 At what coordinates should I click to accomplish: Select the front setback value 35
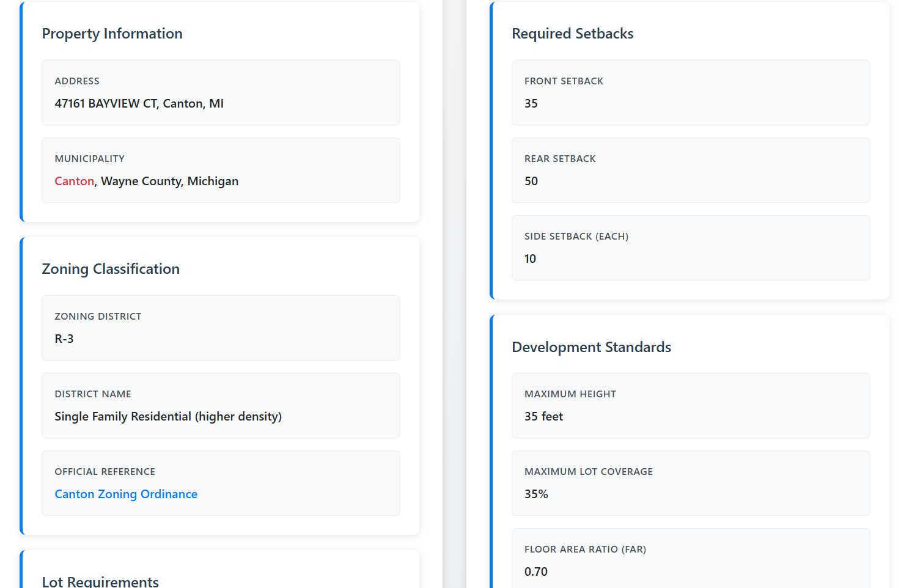click(x=531, y=103)
